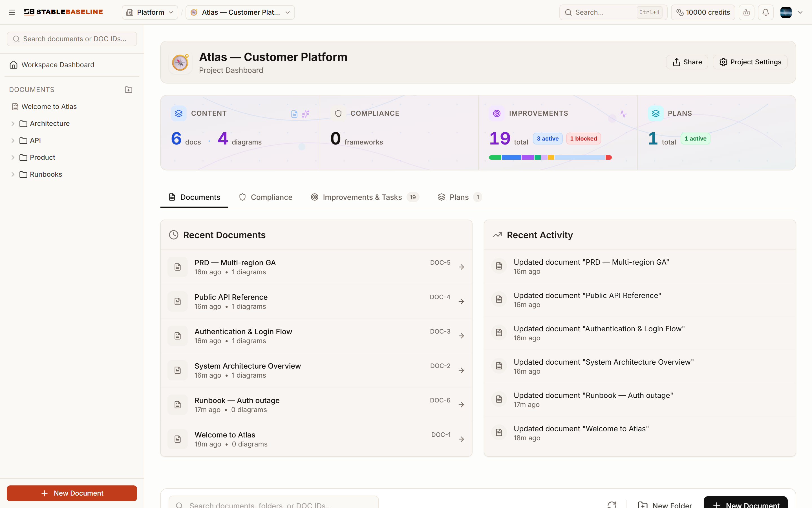Click the Content layers icon
Viewport: 812px width, 508px height.
point(179,113)
